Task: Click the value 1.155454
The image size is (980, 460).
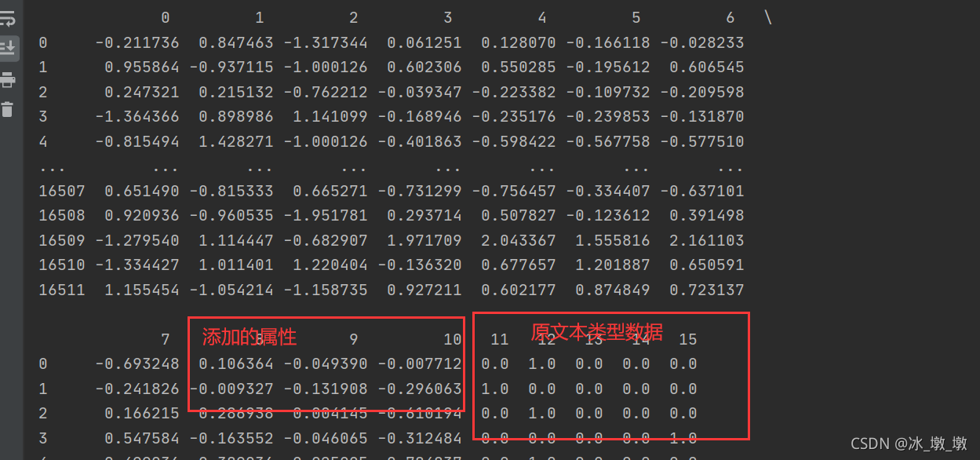Action: pyautogui.click(x=142, y=290)
